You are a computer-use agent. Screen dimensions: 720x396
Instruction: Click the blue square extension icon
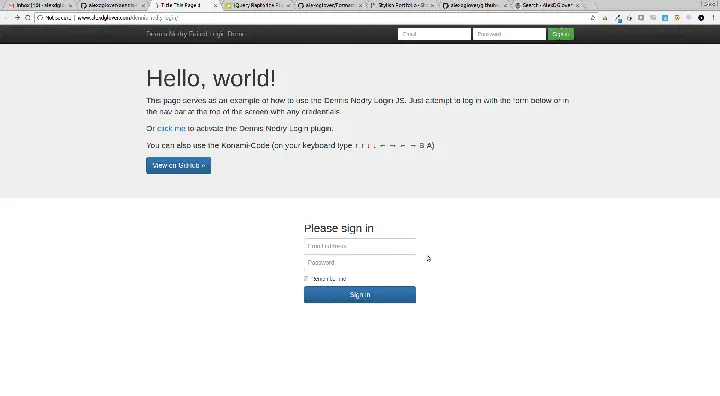pyautogui.click(x=665, y=18)
